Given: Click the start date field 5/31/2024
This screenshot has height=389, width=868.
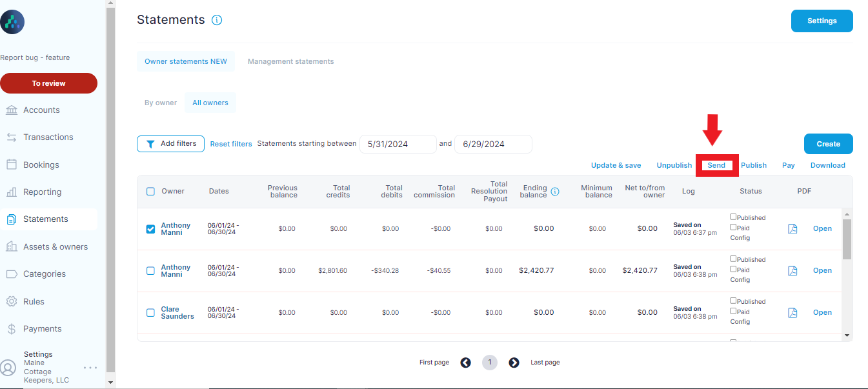Looking at the screenshot, I should [398, 145].
